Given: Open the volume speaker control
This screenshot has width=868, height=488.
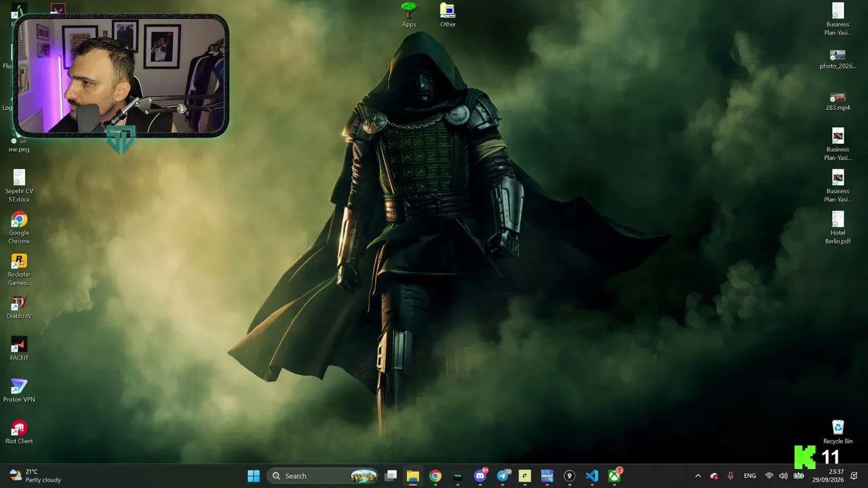Looking at the screenshot, I should point(783,476).
